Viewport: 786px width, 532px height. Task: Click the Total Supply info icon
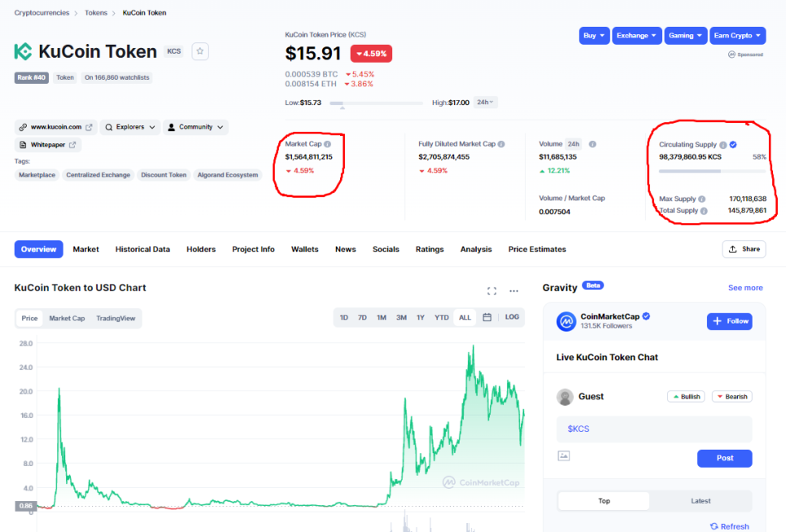[x=704, y=211]
